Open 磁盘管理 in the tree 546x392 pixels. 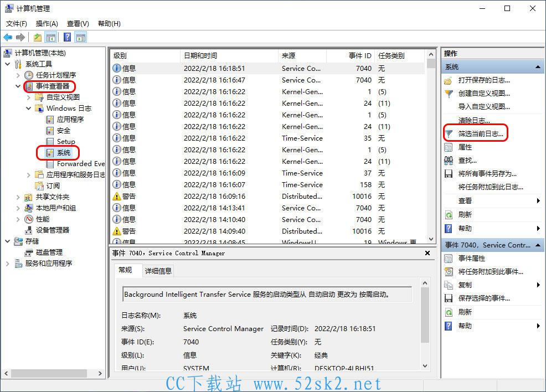pos(49,252)
